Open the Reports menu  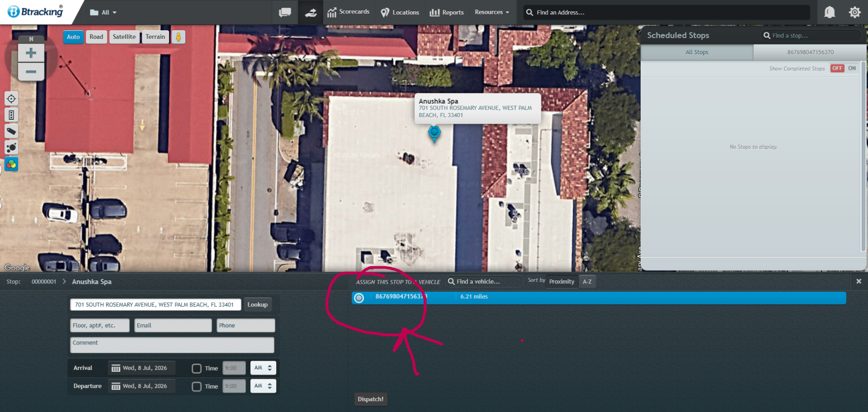pos(446,12)
